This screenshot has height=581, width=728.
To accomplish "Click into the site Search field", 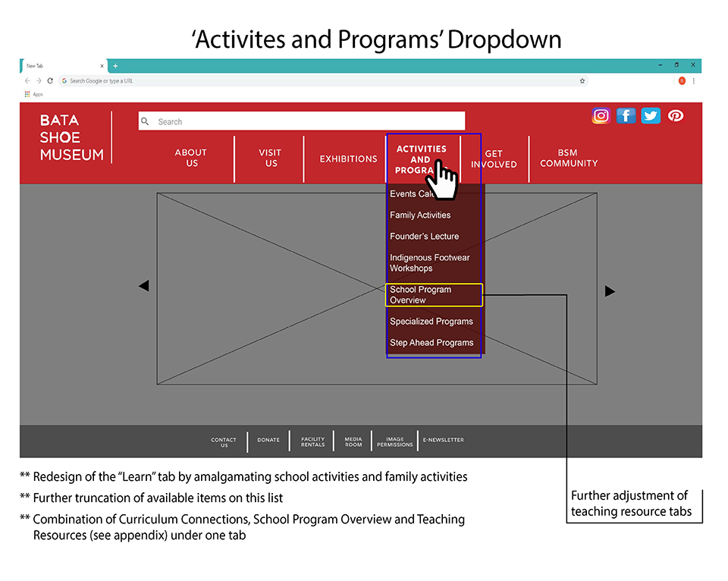I will click(x=302, y=121).
